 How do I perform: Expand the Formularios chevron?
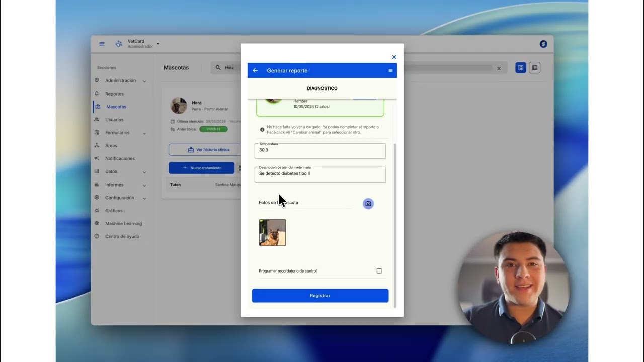[x=144, y=133]
